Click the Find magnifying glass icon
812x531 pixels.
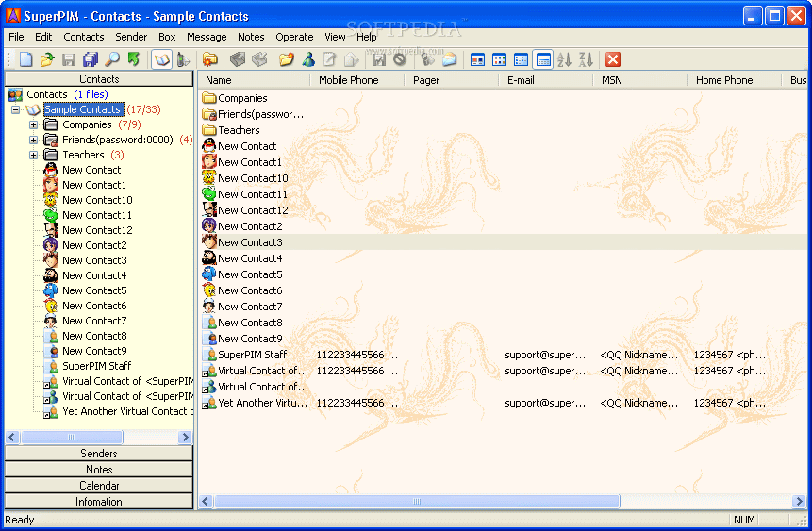click(x=112, y=59)
